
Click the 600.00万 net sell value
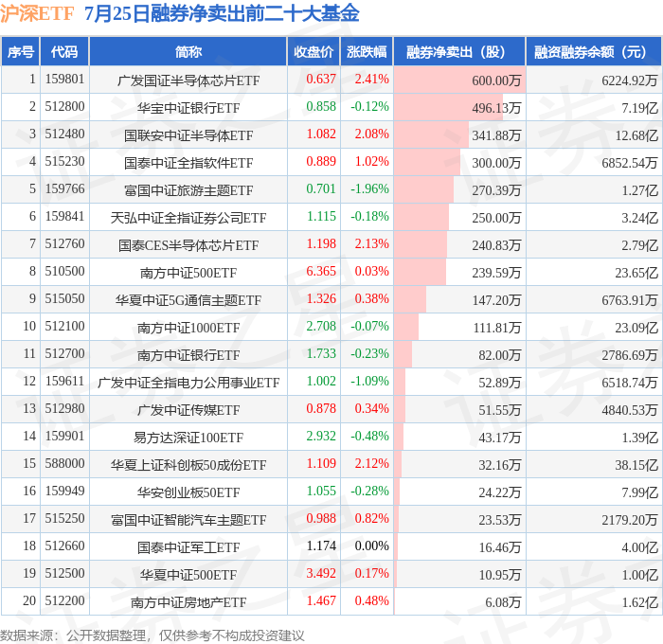[496, 80]
